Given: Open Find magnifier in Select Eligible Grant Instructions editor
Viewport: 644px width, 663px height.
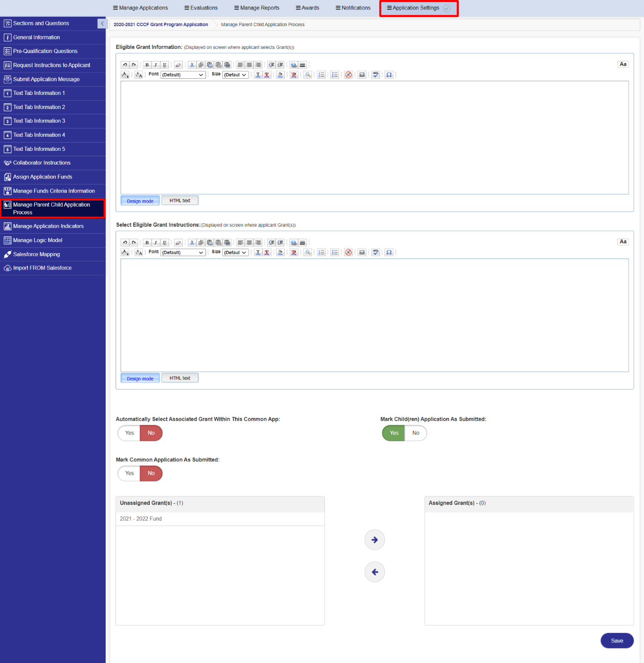Looking at the screenshot, I should pyautogui.click(x=307, y=252).
